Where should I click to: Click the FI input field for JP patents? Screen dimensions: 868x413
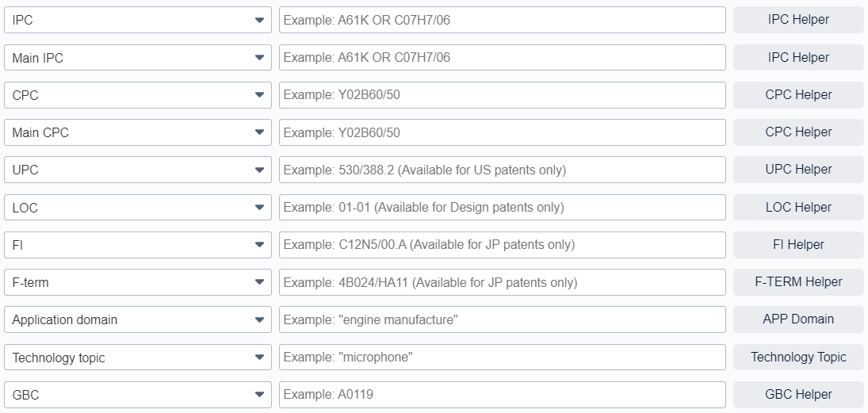502,245
